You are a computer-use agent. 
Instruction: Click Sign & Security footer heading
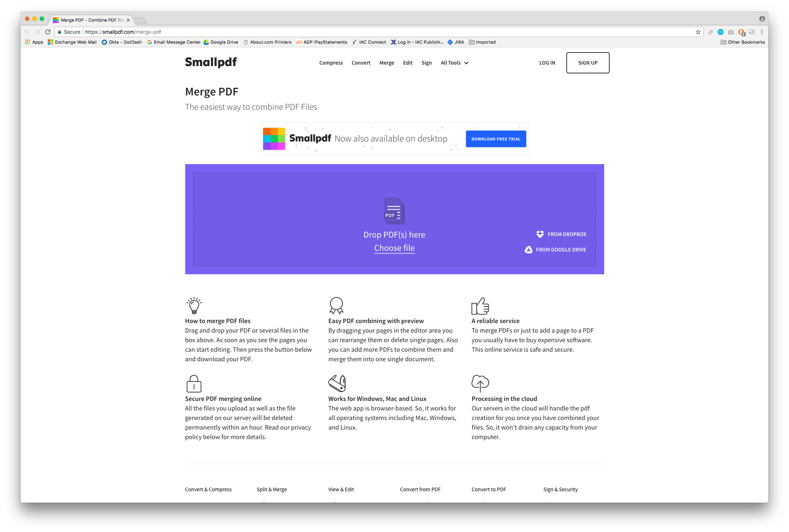tap(560, 489)
